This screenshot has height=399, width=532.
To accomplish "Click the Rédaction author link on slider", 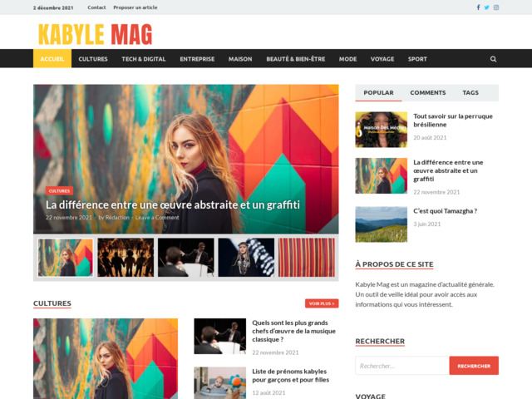I will pyautogui.click(x=117, y=218).
